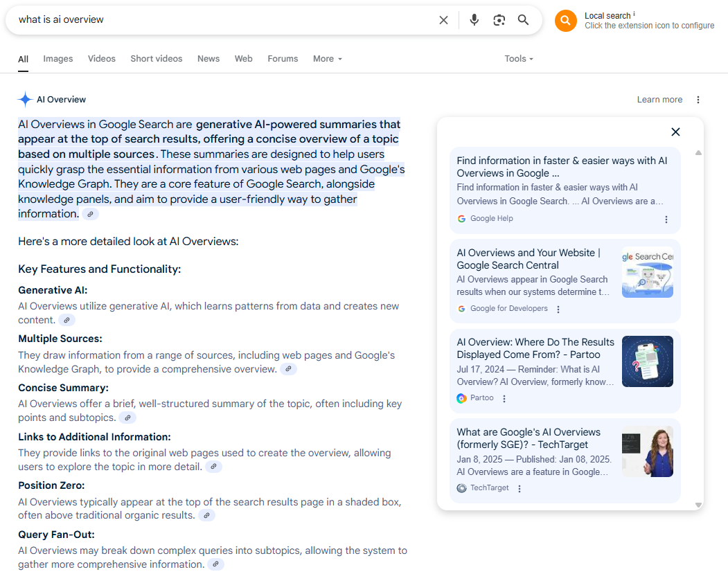Screen dimensions: 728x574
Task: Click the Google Help favicon
Action: 461,219
